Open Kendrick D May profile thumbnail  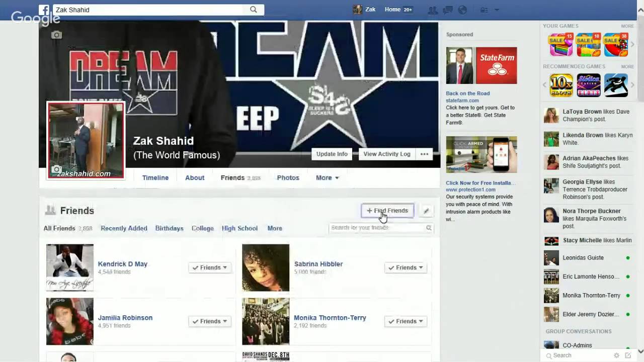[70, 267]
